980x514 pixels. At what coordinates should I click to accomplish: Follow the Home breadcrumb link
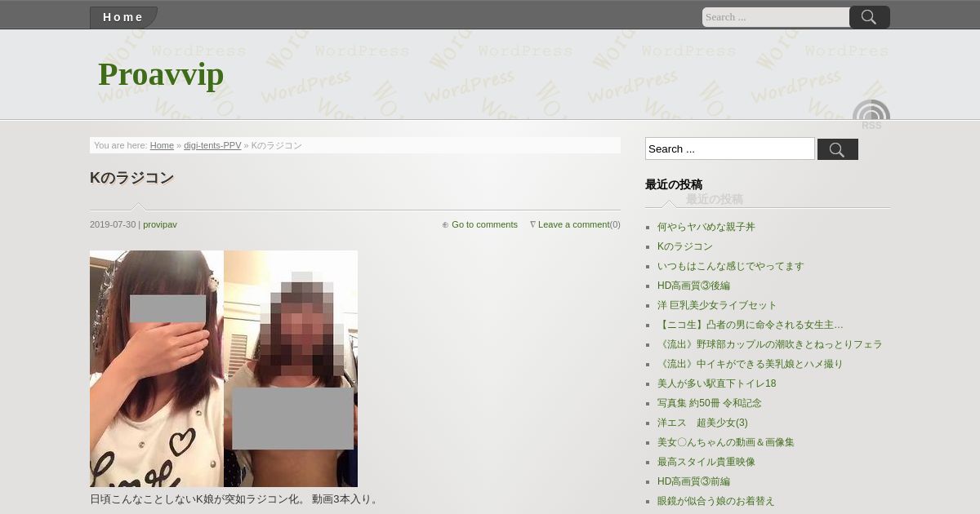(162, 145)
